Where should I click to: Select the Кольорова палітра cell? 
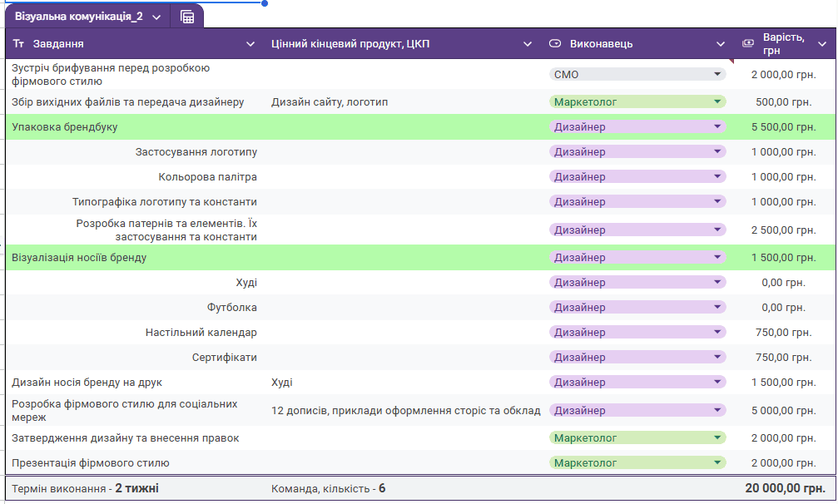(136, 176)
